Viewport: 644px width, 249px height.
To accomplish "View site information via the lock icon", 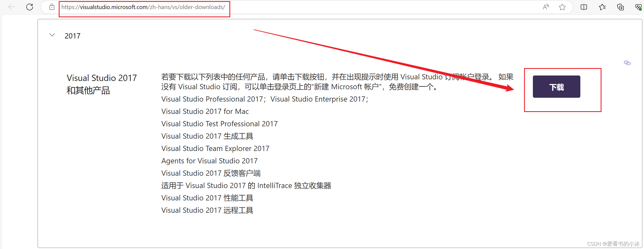I will [x=52, y=7].
